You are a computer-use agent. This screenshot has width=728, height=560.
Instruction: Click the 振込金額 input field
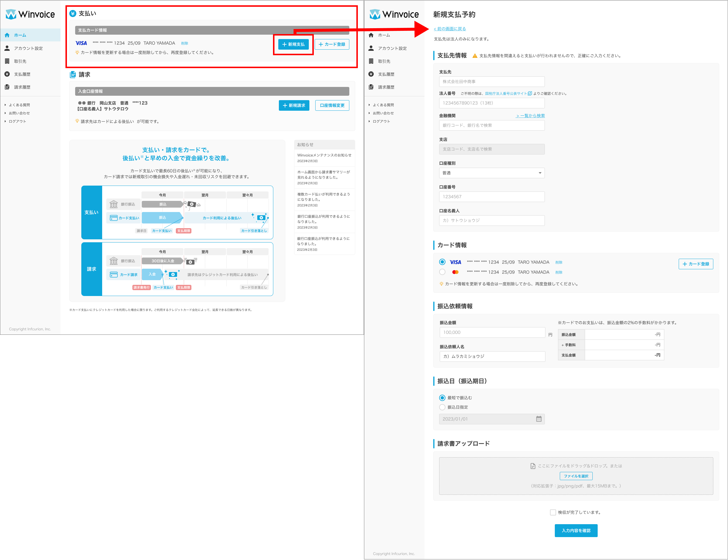492,332
